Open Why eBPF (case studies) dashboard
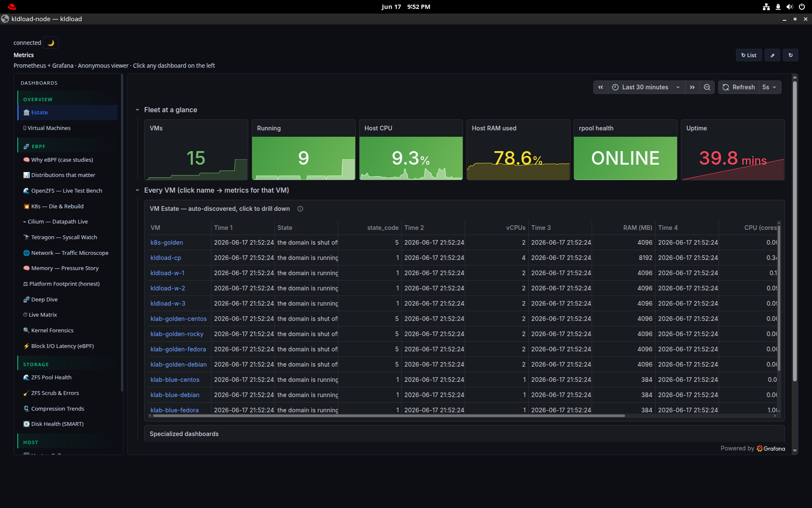The width and height of the screenshot is (812, 508). point(68,160)
